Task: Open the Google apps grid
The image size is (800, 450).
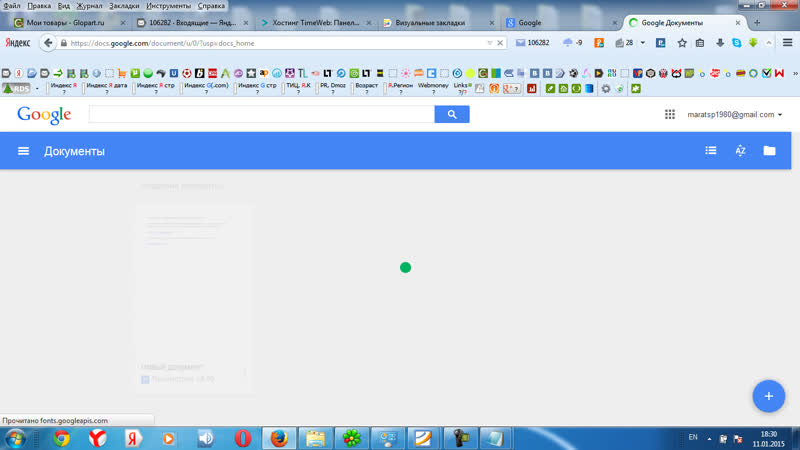Action: pos(669,114)
